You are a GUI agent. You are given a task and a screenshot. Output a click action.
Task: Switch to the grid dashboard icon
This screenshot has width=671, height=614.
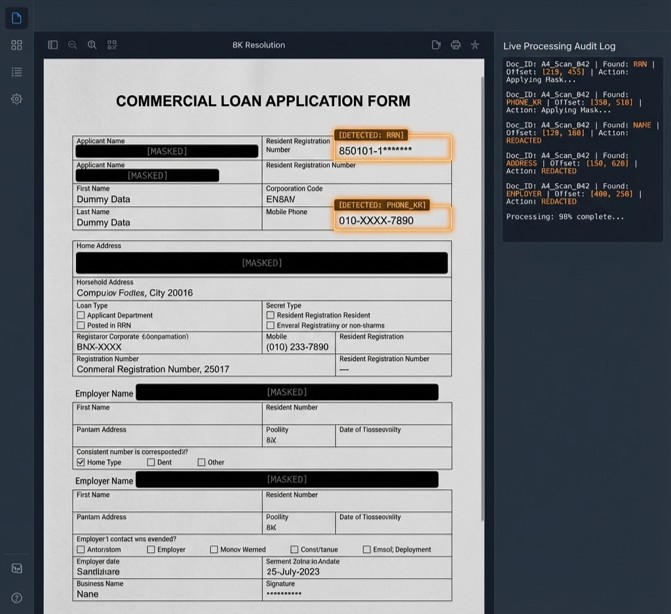click(x=16, y=45)
